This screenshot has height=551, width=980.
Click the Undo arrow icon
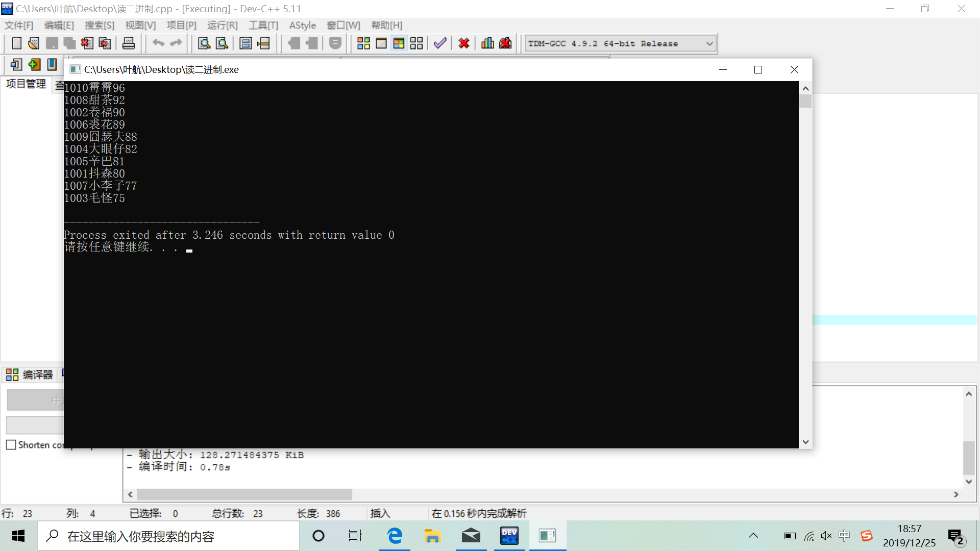pyautogui.click(x=158, y=43)
